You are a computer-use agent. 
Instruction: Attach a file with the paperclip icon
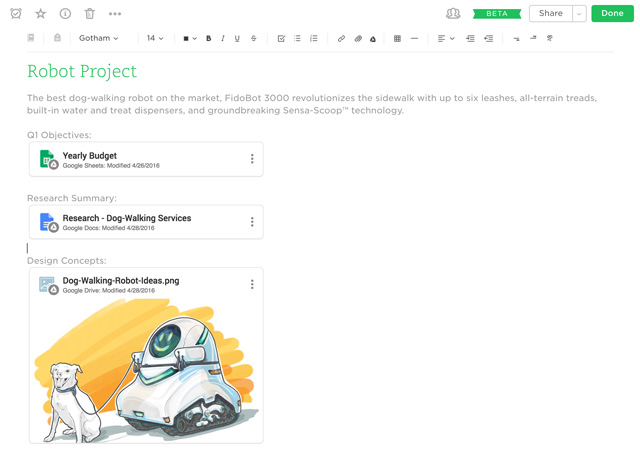coord(357,39)
